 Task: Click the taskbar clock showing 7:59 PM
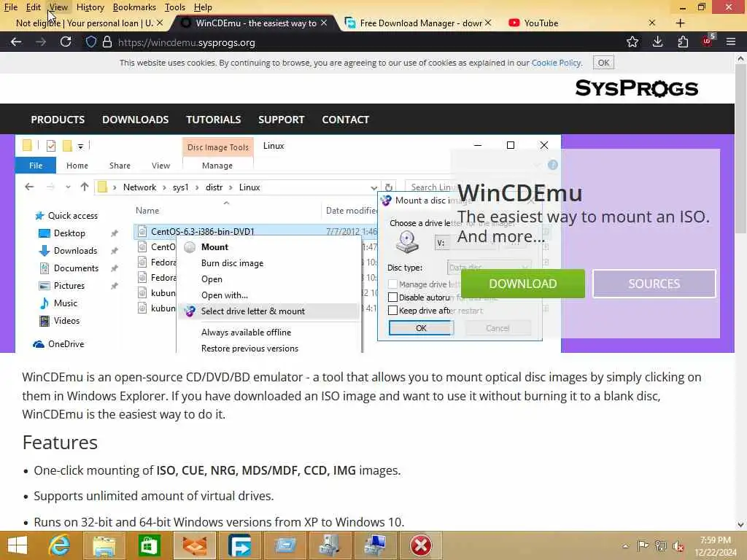coord(715,546)
